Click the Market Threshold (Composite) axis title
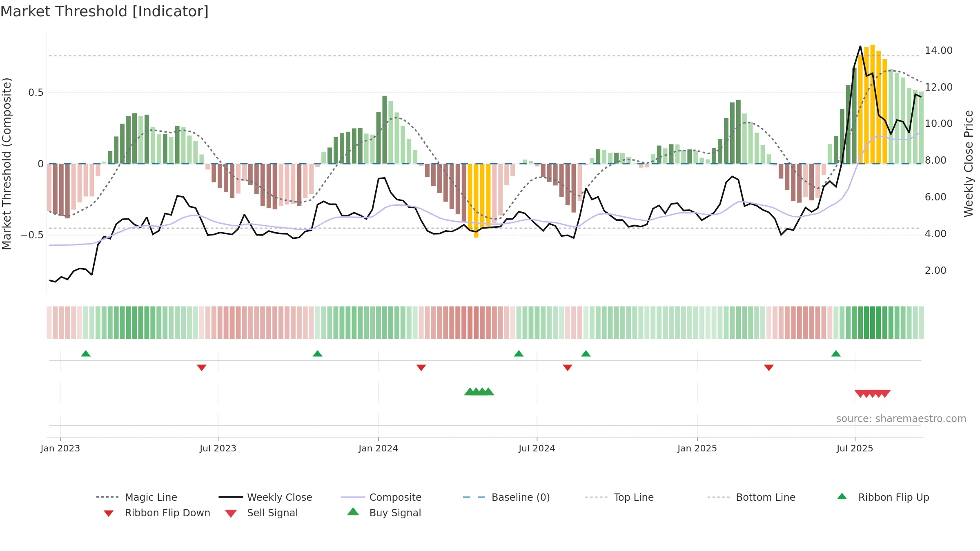 [7, 164]
